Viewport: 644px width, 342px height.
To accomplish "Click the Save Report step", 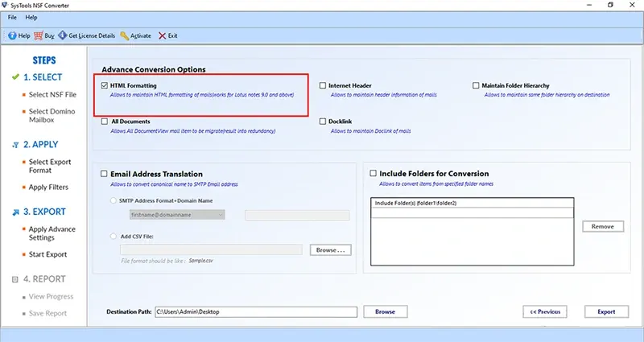I will pos(47,313).
